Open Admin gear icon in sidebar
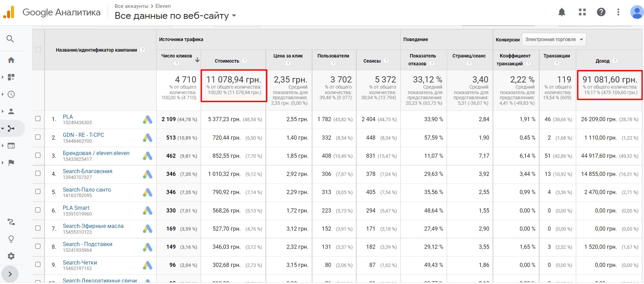Screen dimensions: 644x284 11,256
